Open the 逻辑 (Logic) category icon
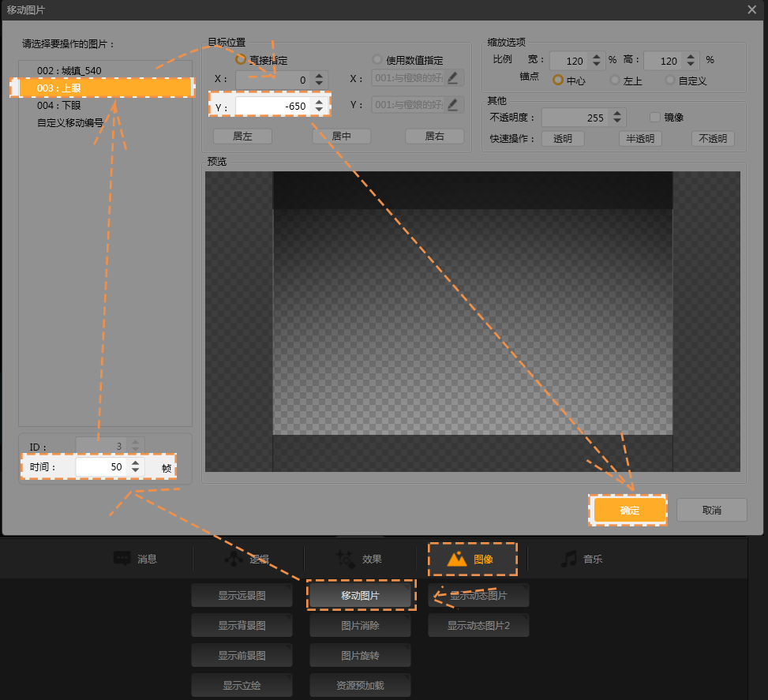768x700 pixels. (x=234, y=559)
